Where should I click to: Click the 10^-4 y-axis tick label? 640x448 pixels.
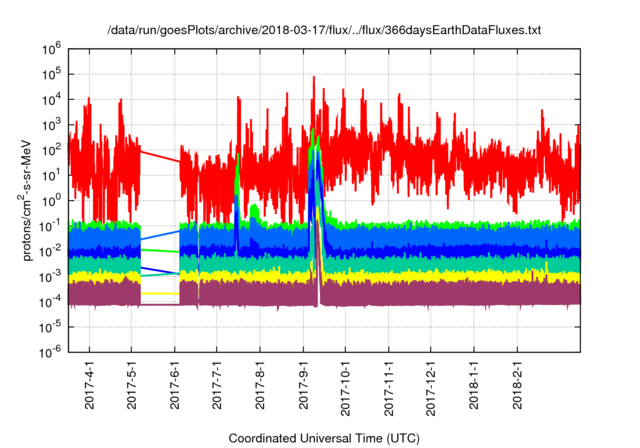[x=51, y=302]
